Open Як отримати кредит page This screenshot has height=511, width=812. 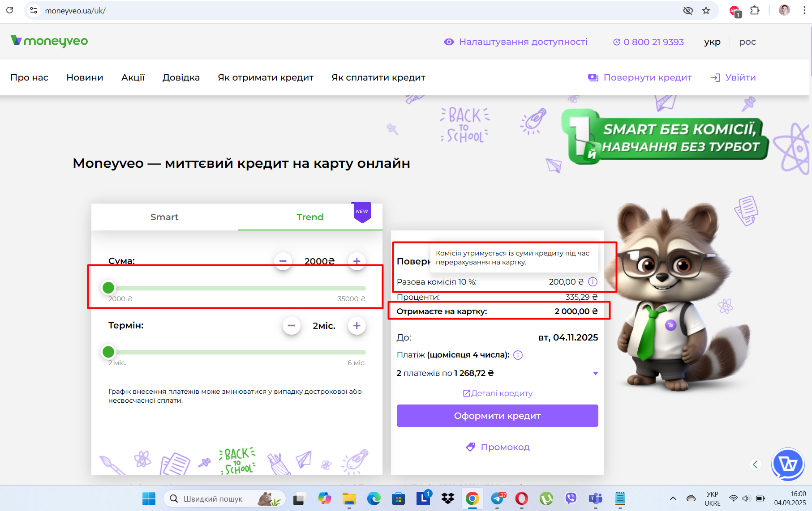[266, 77]
